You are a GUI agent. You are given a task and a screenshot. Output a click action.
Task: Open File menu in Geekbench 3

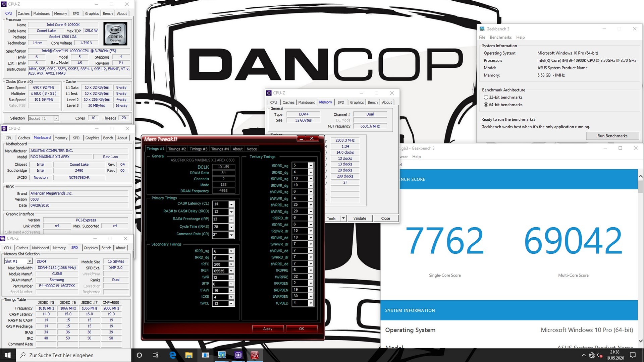(x=482, y=37)
